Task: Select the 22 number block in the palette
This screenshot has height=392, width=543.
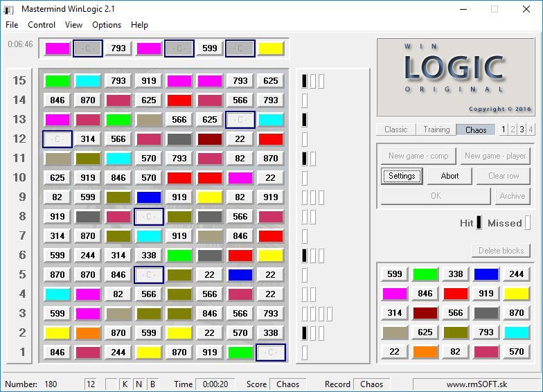Action: pos(395,352)
